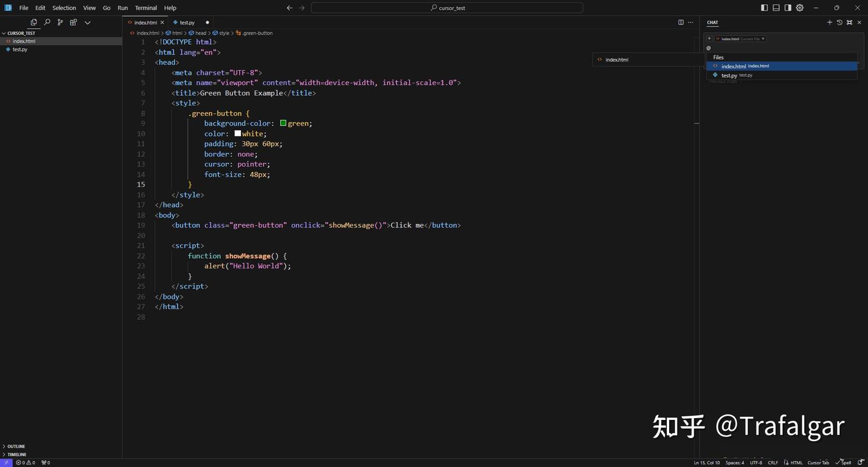The height and width of the screenshot is (467, 868).
Task: Toggle the primary sidebar layout button
Action: (764, 8)
